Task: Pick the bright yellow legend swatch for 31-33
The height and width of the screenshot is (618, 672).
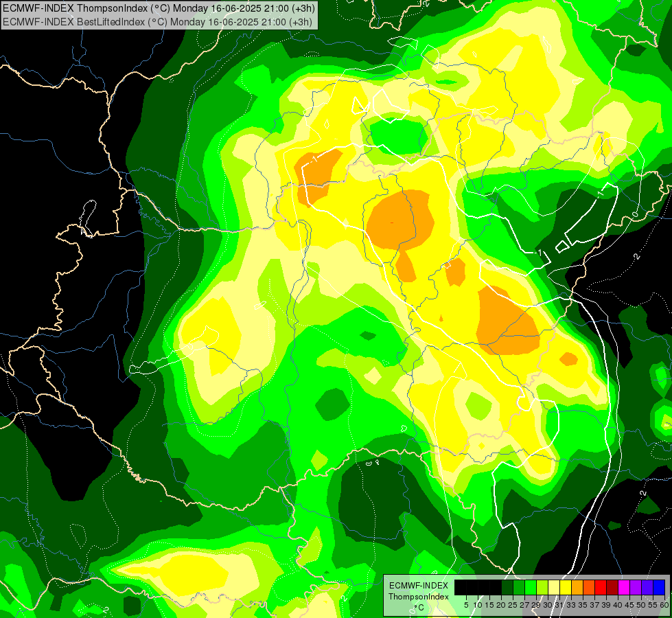Action: 566,587
